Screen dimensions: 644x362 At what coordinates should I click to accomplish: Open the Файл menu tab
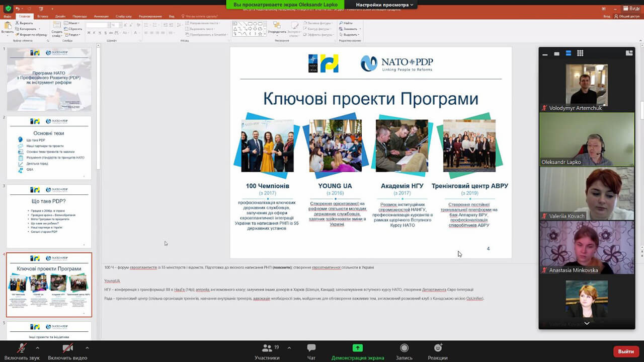tap(7, 16)
